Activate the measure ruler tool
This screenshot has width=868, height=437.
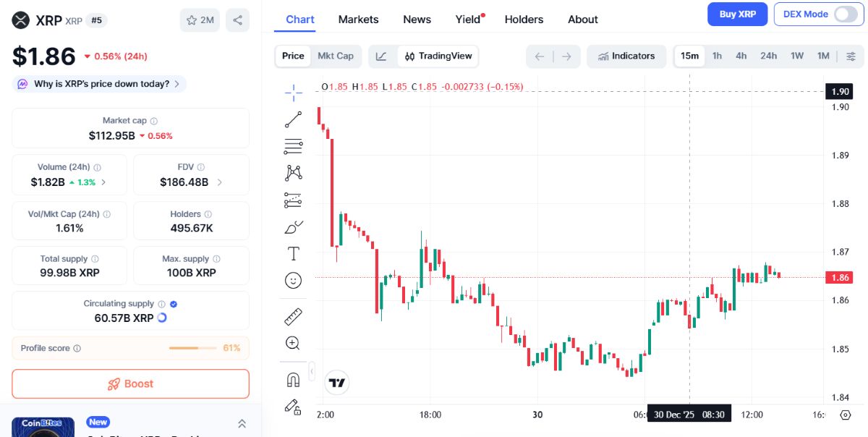293,316
